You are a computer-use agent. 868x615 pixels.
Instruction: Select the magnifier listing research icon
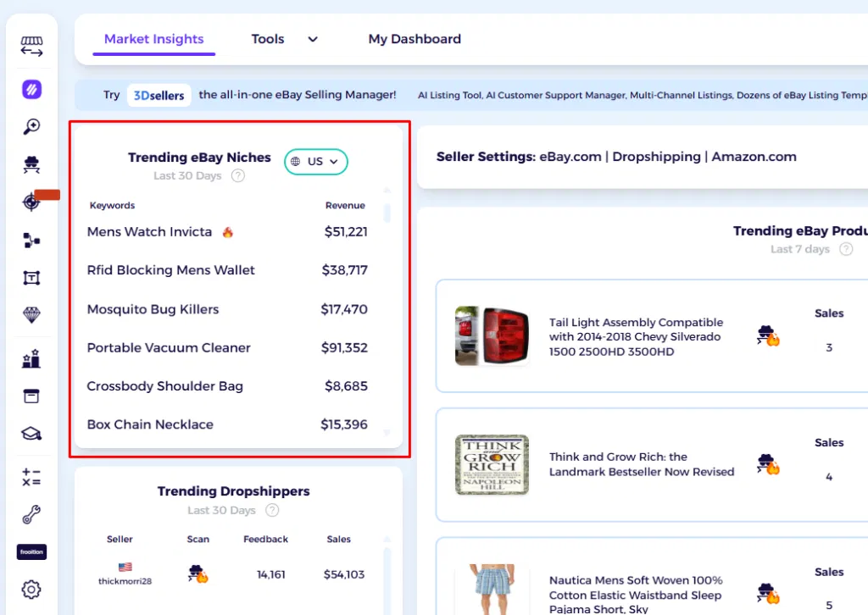pyautogui.click(x=31, y=125)
